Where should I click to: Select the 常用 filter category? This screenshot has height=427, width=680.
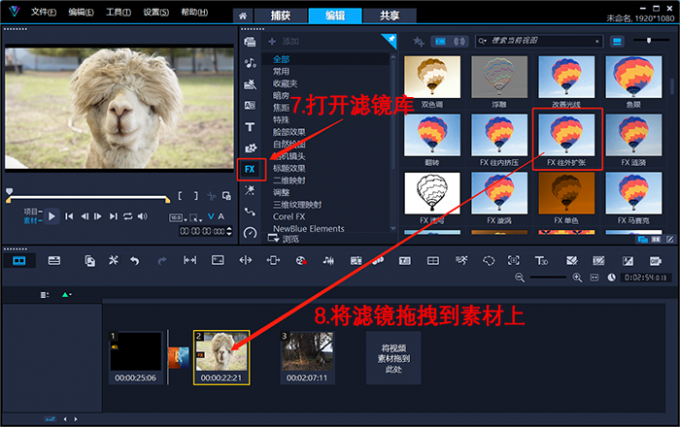pos(281,71)
